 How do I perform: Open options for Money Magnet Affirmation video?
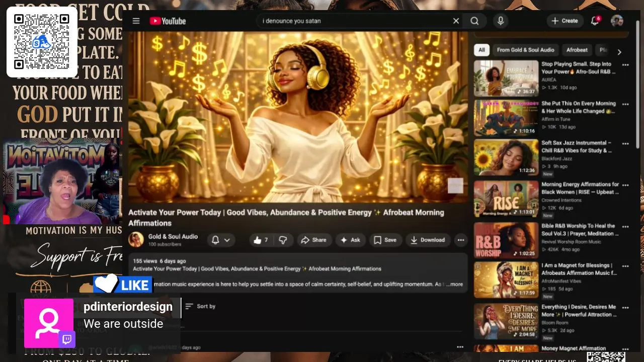pos(625,348)
